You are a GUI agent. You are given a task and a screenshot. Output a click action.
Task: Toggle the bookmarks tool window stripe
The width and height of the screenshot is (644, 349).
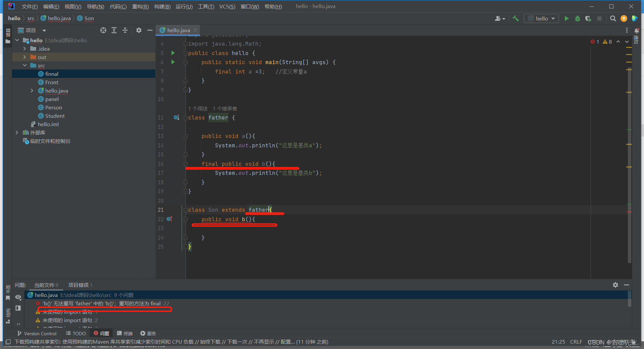pos(8,292)
